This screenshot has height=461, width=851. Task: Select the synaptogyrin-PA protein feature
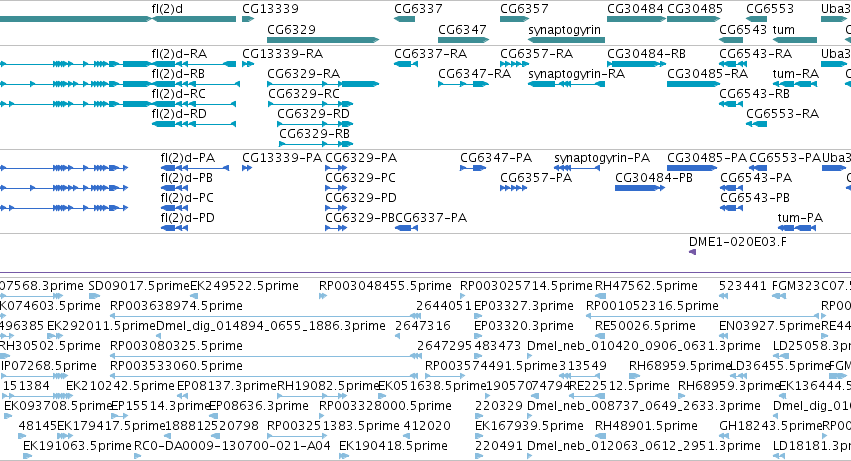[x=577, y=168]
